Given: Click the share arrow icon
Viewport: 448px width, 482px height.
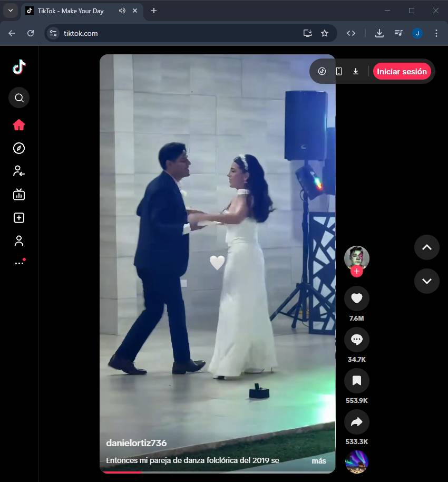Looking at the screenshot, I should tap(357, 421).
